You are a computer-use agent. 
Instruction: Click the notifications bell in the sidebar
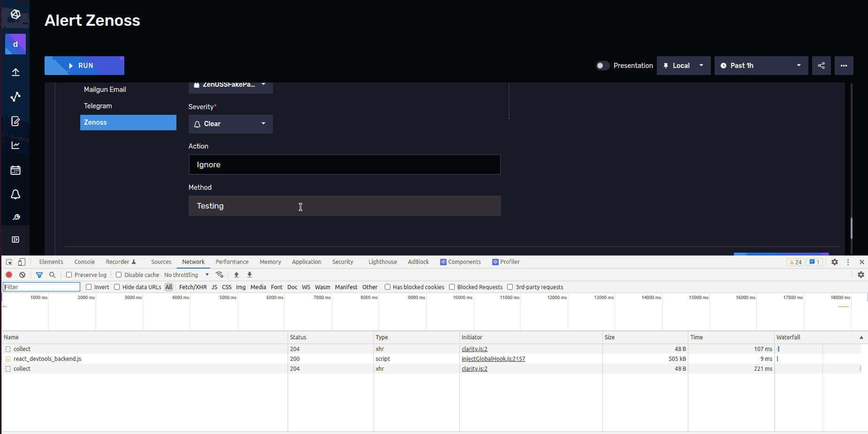15,195
